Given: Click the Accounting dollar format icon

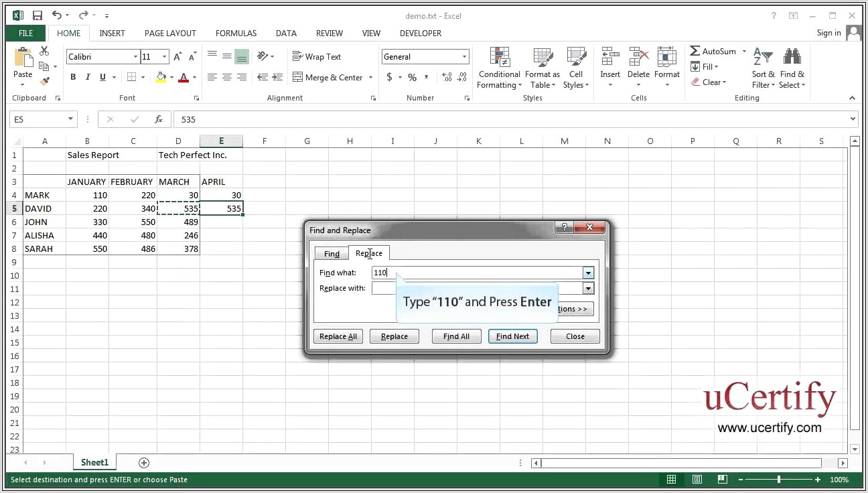Looking at the screenshot, I should (389, 77).
